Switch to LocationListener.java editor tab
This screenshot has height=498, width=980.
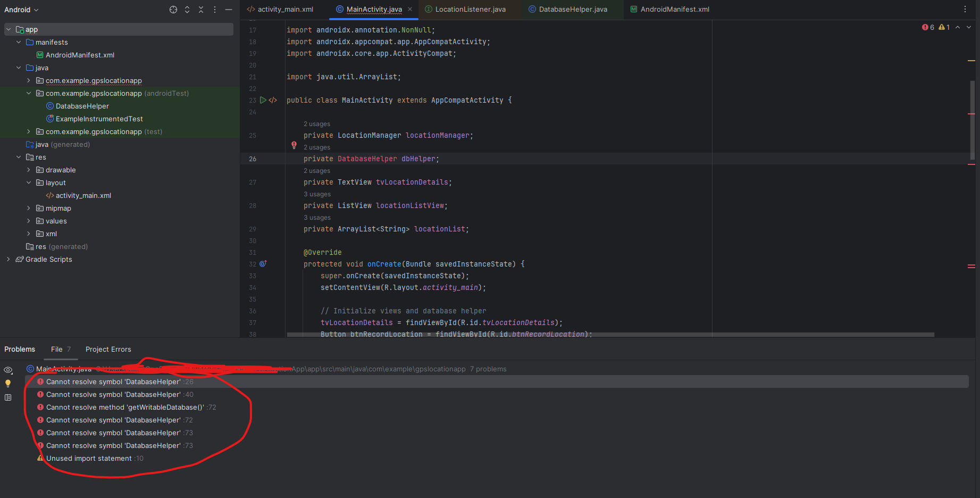[x=466, y=10]
